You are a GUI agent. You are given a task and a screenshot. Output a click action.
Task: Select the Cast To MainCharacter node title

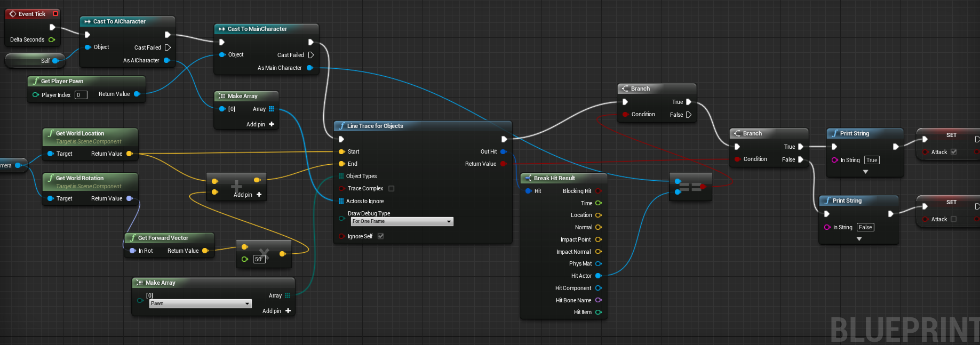(x=257, y=29)
